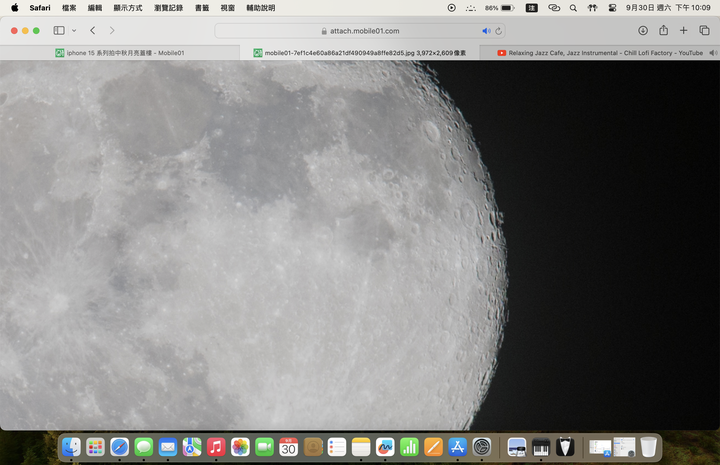Go forward to the next page

click(112, 30)
